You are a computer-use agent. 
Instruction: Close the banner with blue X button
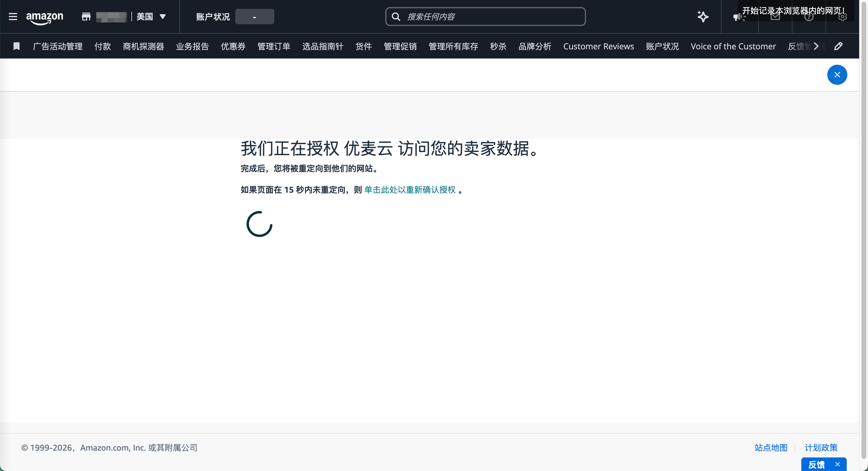coord(837,75)
